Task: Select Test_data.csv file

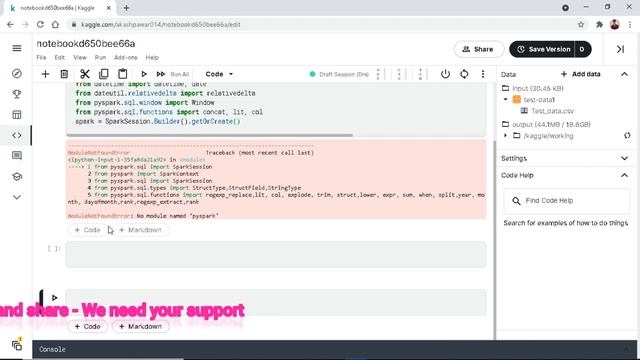Action: tap(552, 111)
